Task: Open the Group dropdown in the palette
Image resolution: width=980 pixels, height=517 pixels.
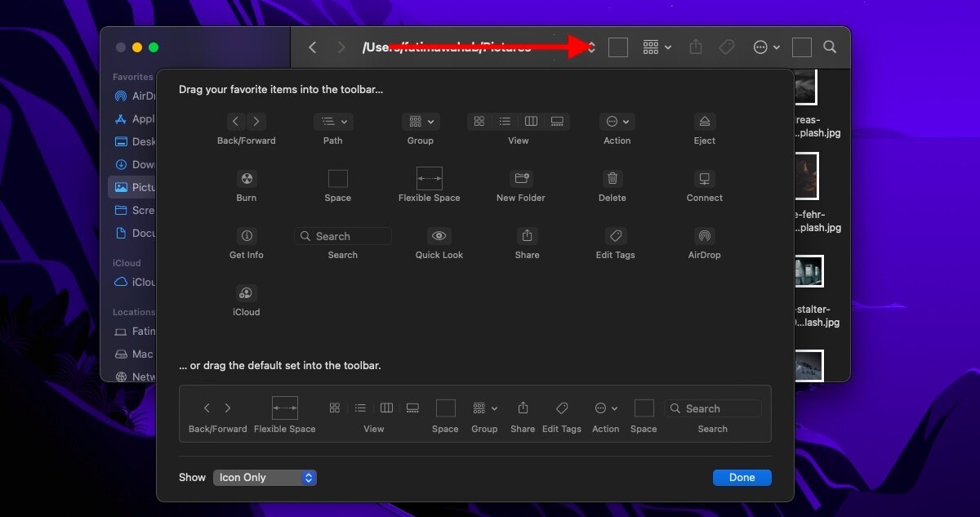Action: coord(420,121)
